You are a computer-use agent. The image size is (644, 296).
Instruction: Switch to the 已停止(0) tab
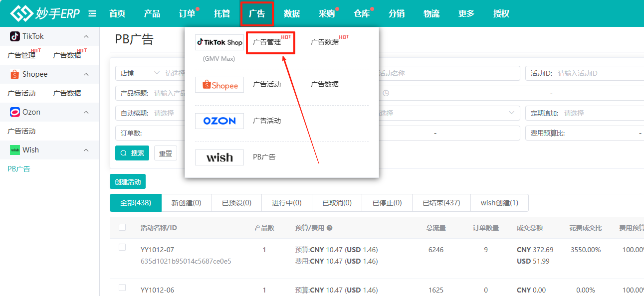tap(387, 203)
